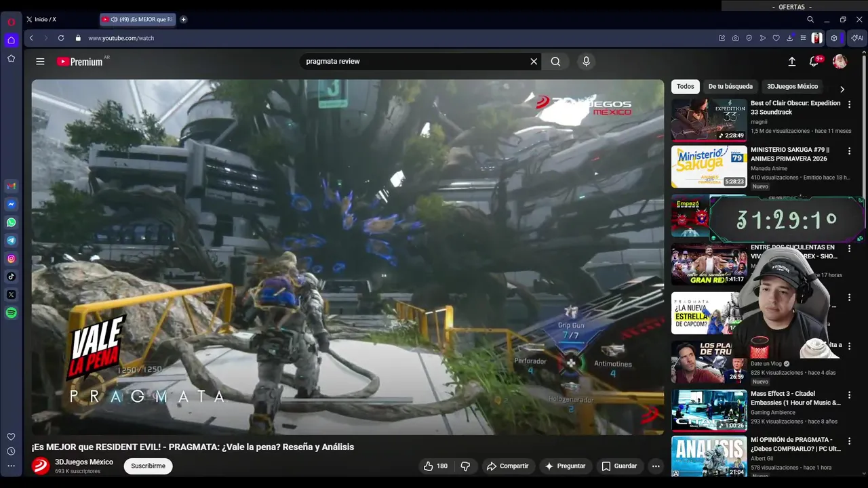The width and height of the screenshot is (868, 488).
Task: Open X (Twitter) in the sidebar
Action: pyautogui.click(x=11, y=295)
